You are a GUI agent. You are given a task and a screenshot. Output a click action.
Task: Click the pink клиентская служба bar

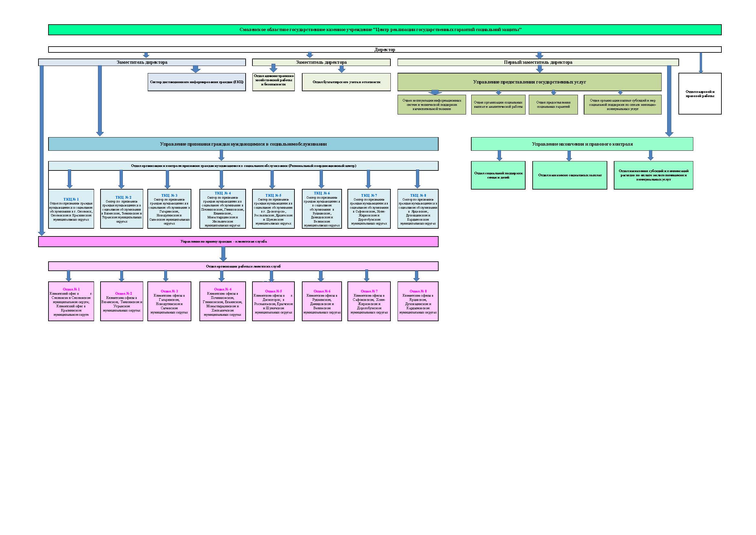[238, 242]
